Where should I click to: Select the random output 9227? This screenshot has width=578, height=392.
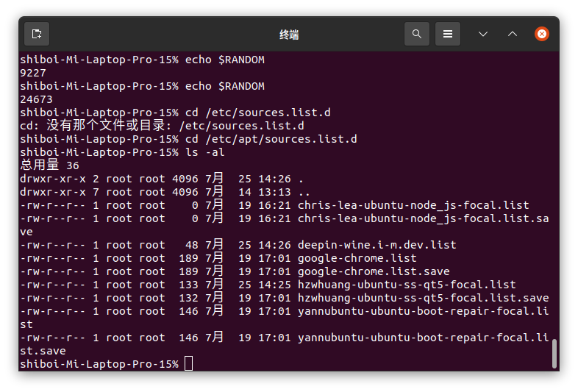33,73
